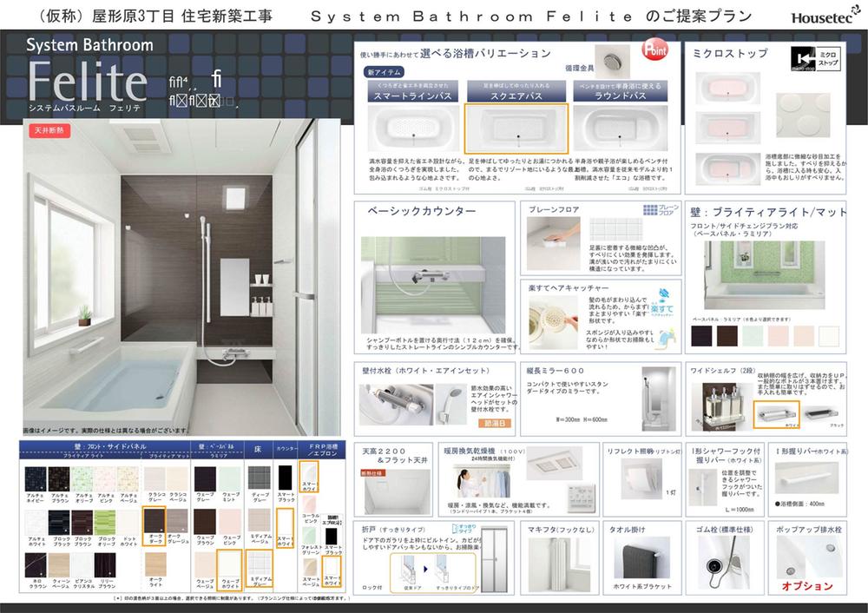Click the Housetec logo
This screenshot has width=868, height=613.
[x=825, y=15]
